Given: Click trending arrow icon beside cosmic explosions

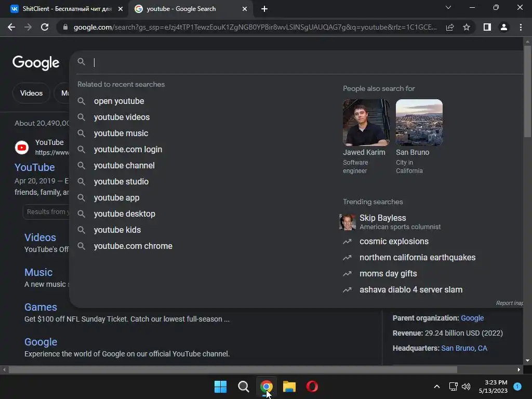Looking at the screenshot, I should click(x=347, y=242).
